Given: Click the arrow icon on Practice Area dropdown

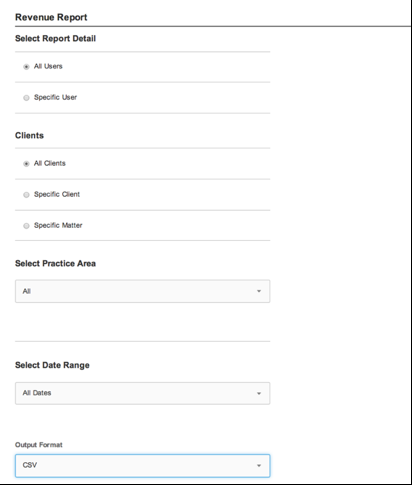Looking at the screenshot, I should click(259, 291).
